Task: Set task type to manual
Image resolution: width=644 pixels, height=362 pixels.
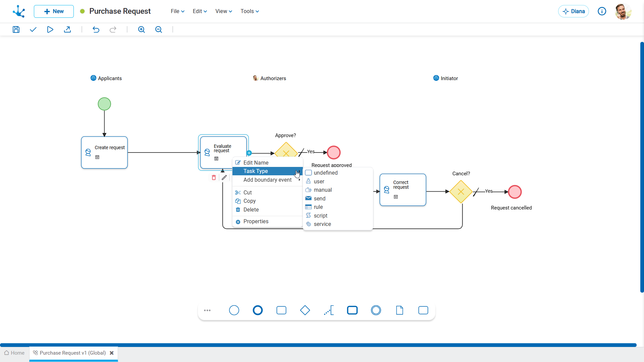Action: 338,190
